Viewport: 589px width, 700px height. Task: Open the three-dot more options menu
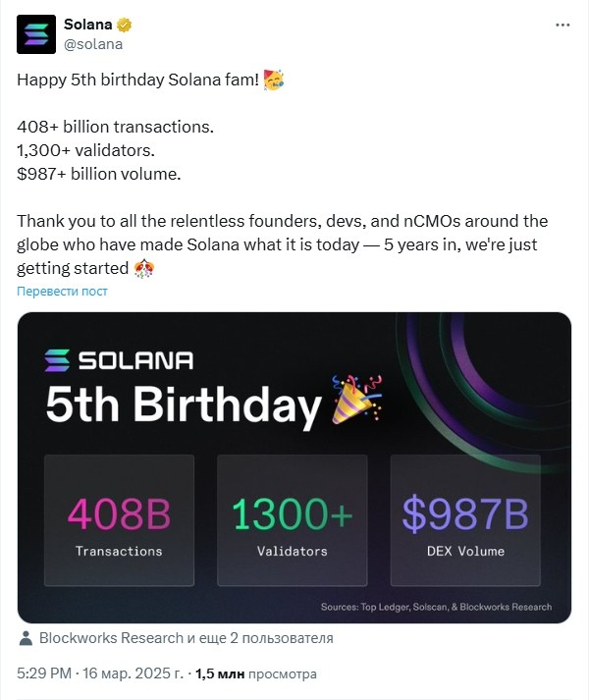[x=562, y=25]
